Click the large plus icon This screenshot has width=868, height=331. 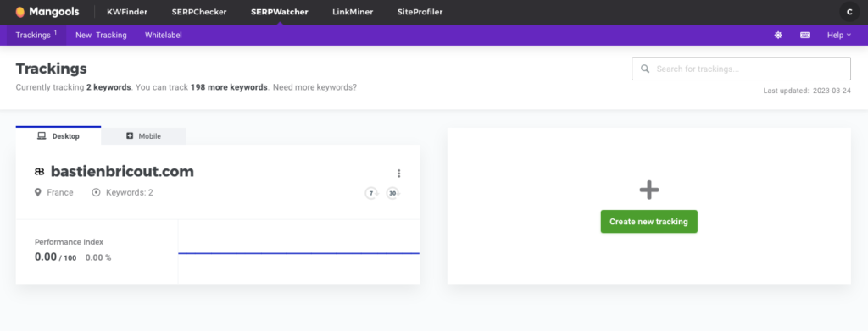tap(648, 190)
